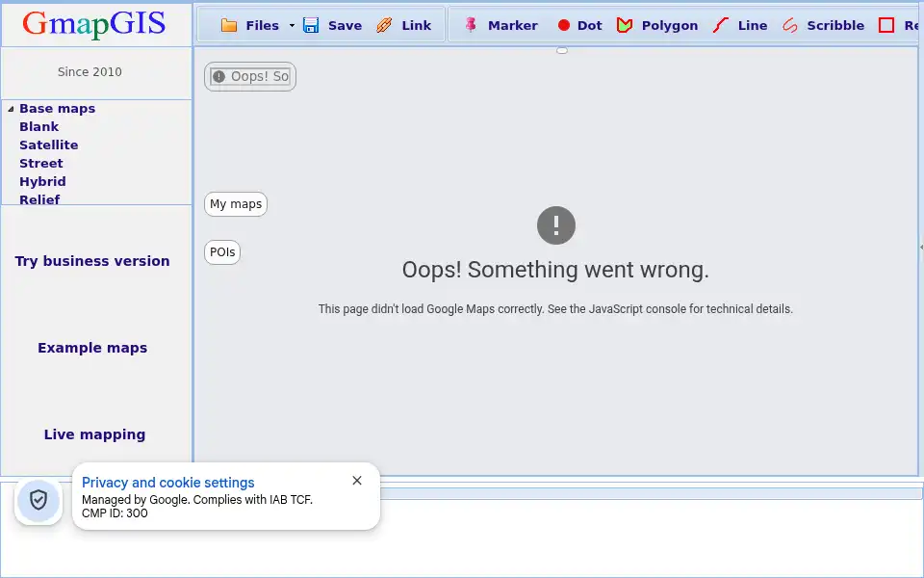
Task: Select the Scribble tool icon
Action: (789, 25)
